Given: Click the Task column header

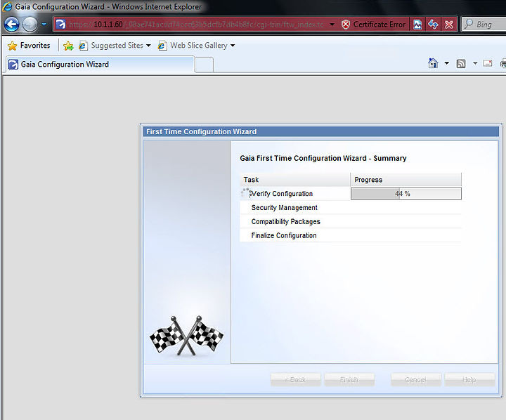Looking at the screenshot, I should coord(295,180).
